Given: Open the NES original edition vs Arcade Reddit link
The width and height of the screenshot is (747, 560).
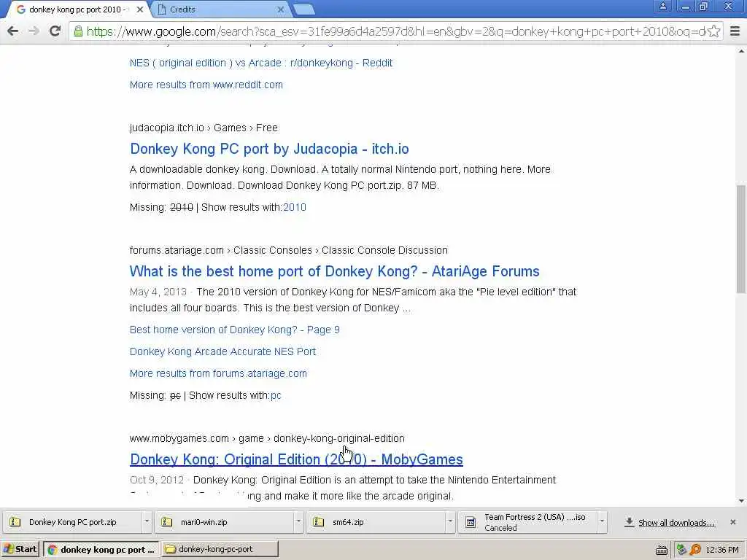Looking at the screenshot, I should pyautogui.click(x=261, y=63).
